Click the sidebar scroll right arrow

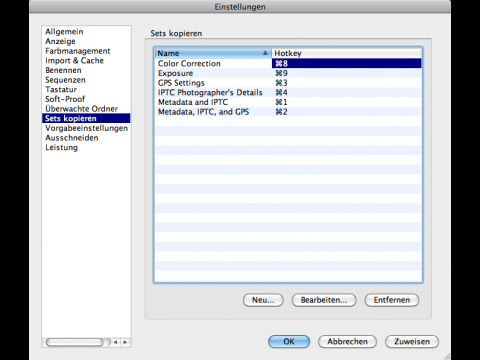125,342
